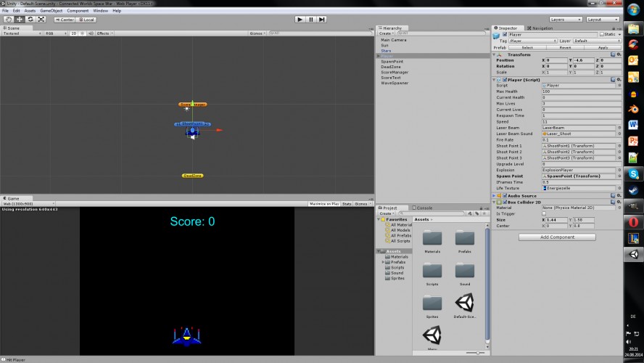
Task: Start Play mode with the Play button
Action: (x=300, y=20)
